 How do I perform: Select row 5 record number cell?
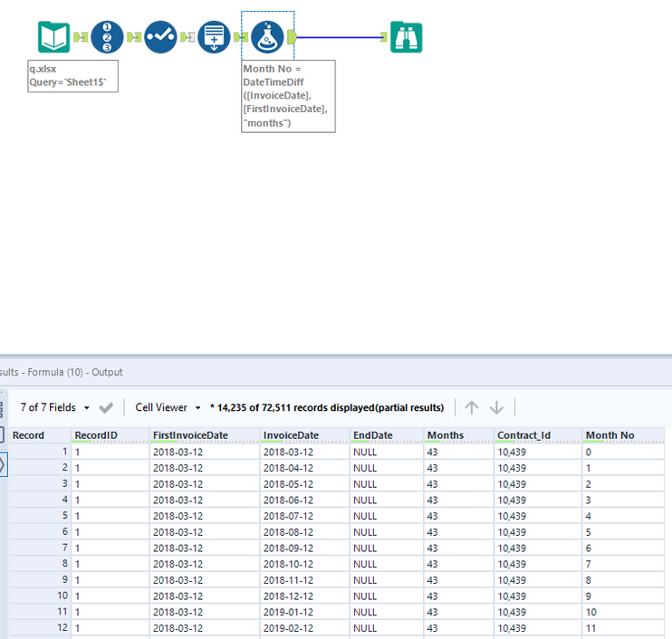(41, 516)
